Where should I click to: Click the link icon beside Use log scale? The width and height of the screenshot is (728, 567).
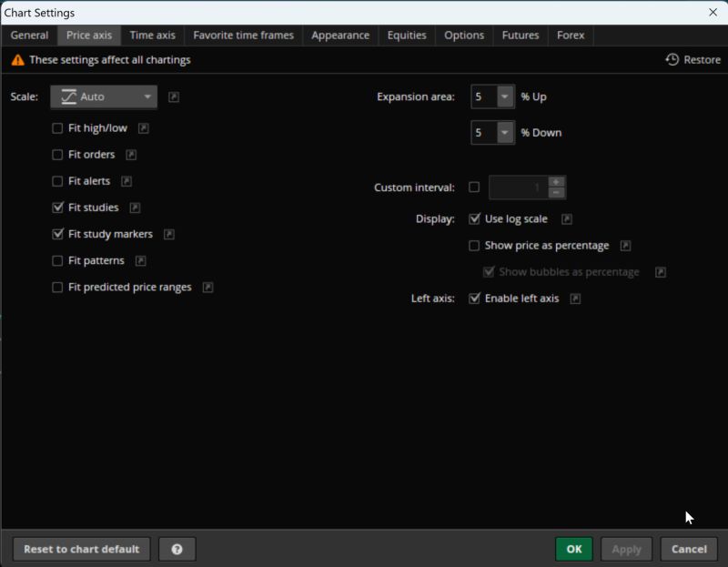pos(566,218)
